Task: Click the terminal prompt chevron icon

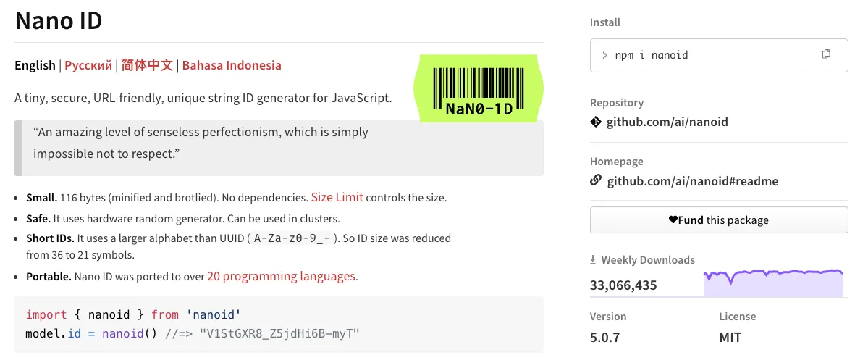Action: click(x=605, y=55)
